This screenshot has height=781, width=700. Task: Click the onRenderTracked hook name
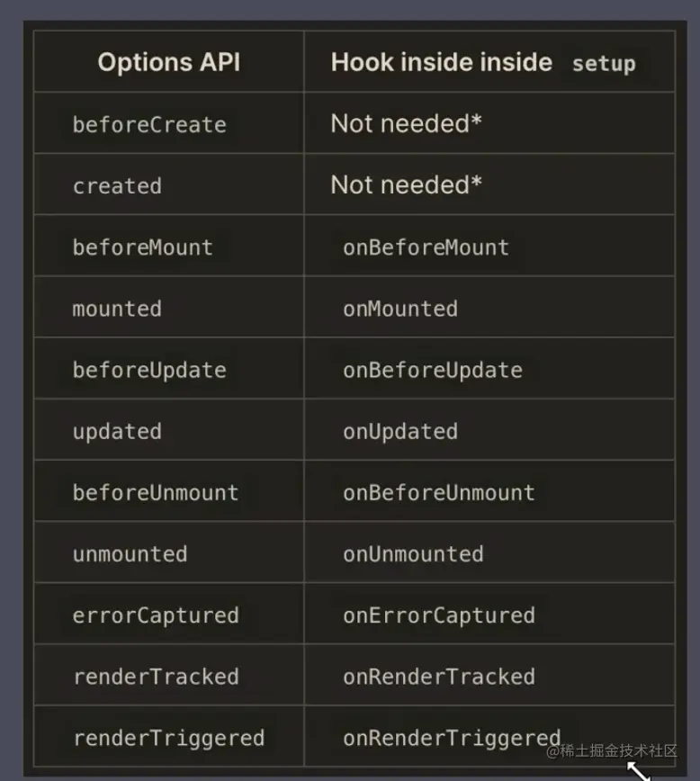438,677
